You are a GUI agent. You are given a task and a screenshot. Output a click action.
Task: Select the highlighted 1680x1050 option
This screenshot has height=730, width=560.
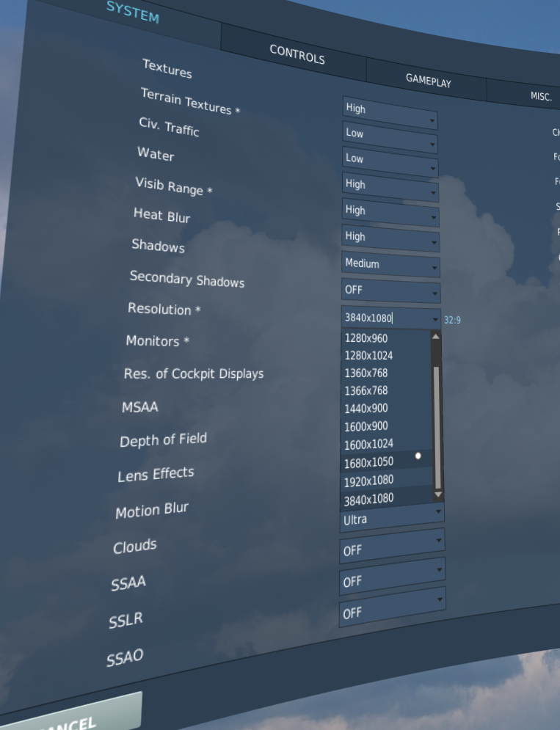point(387,462)
